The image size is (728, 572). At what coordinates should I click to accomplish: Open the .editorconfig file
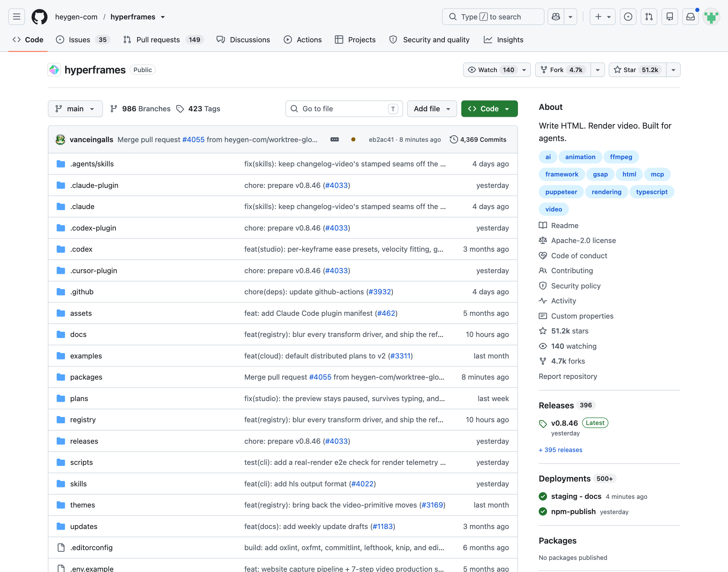click(91, 548)
